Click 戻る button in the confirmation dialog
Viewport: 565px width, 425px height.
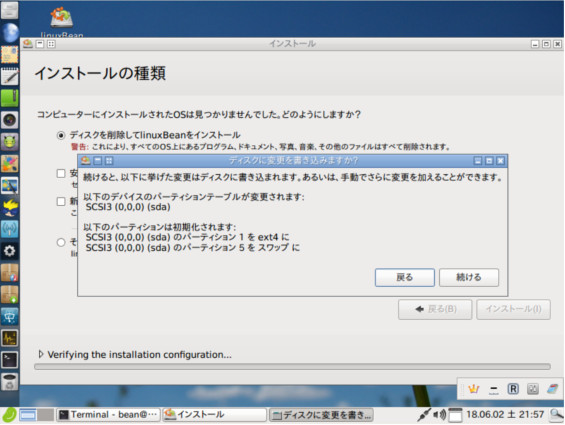pos(404,277)
